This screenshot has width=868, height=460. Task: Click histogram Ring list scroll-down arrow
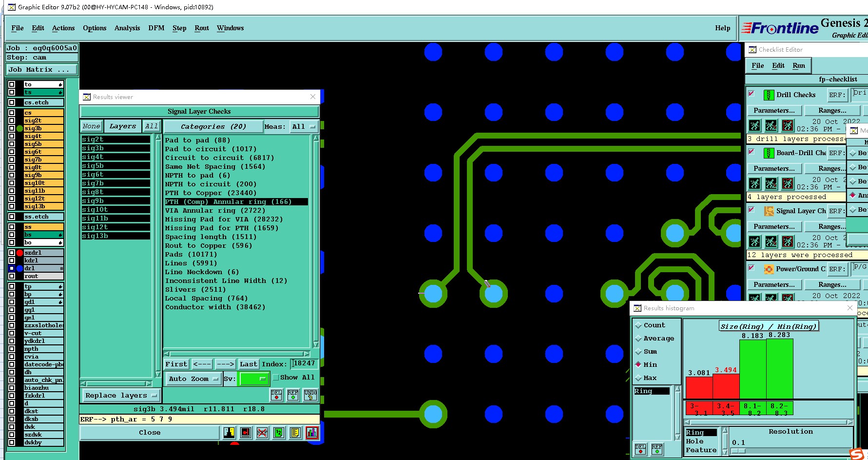(677, 437)
